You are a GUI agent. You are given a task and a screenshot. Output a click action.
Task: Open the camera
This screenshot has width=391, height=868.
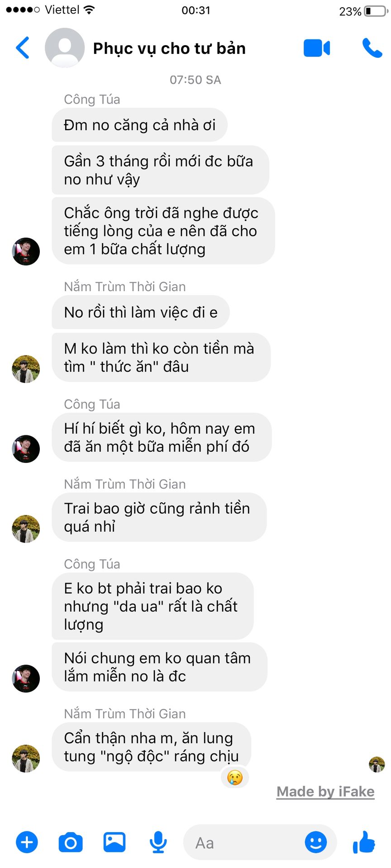point(71,842)
